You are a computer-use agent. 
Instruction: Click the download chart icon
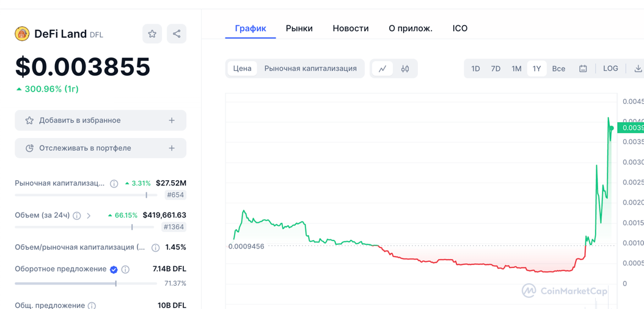pyautogui.click(x=638, y=69)
